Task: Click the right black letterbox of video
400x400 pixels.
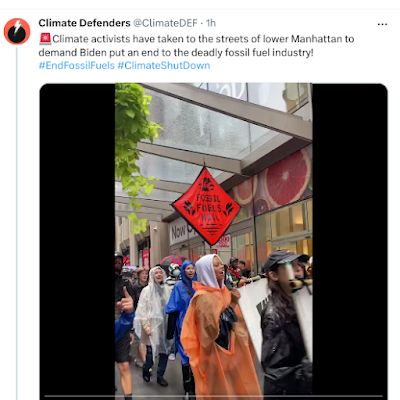Action: tap(350, 241)
